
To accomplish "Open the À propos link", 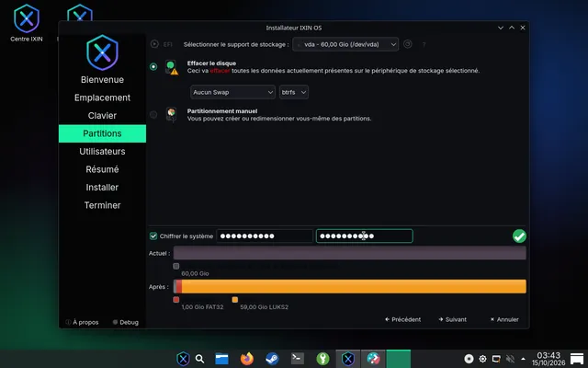I will (82, 322).
